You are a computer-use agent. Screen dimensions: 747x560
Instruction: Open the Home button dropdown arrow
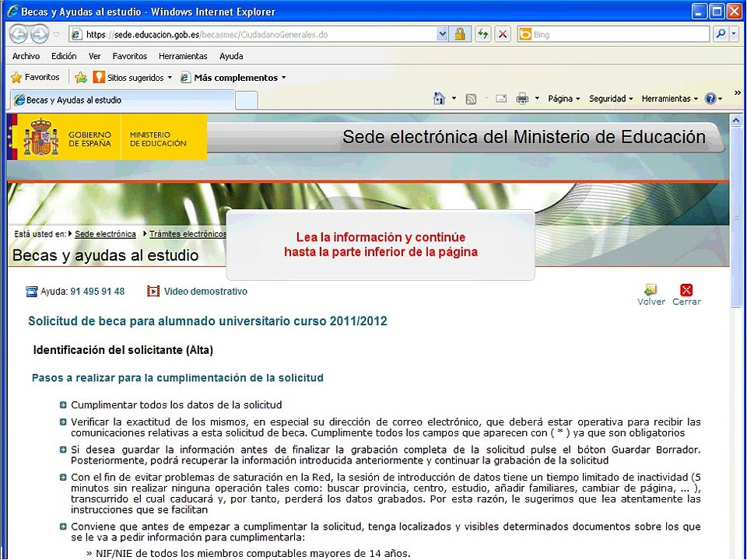click(x=454, y=99)
